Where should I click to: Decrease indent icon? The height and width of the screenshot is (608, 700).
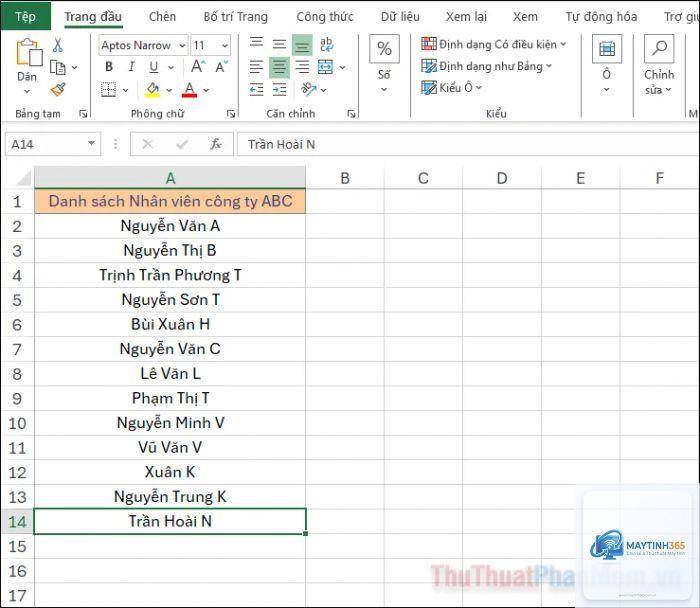click(256, 90)
